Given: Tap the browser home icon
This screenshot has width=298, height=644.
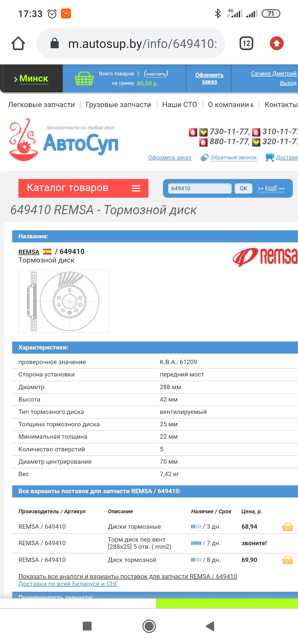Looking at the screenshot, I should click(18, 43).
